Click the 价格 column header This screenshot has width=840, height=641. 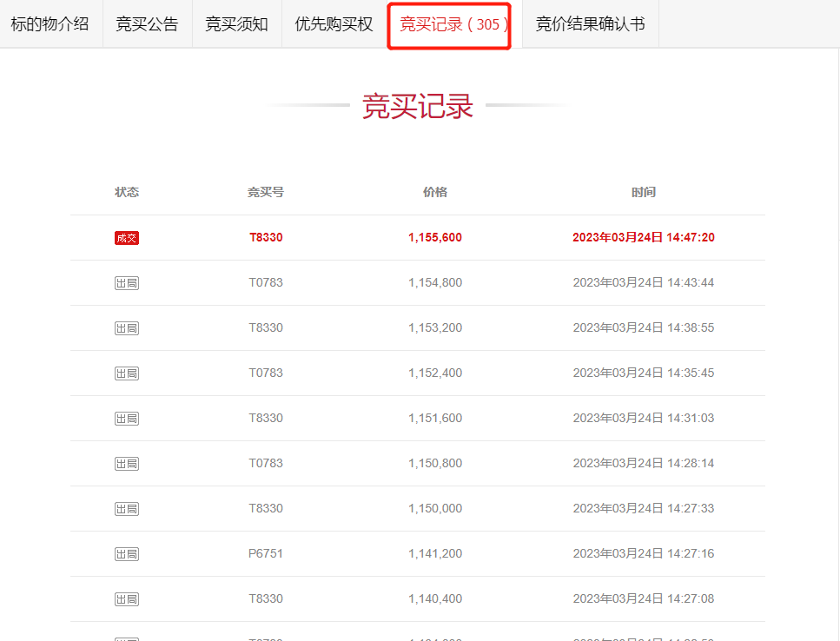coord(435,192)
